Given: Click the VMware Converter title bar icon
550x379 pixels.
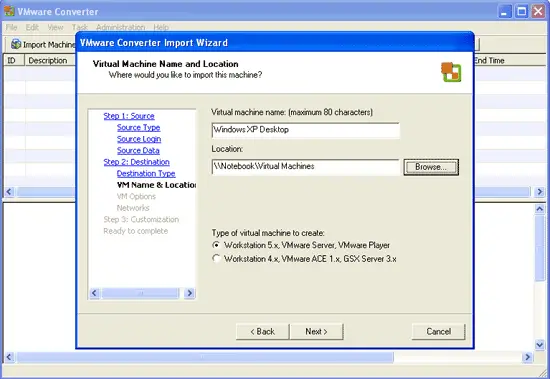Looking at the screenshot, I should (9, 11).
